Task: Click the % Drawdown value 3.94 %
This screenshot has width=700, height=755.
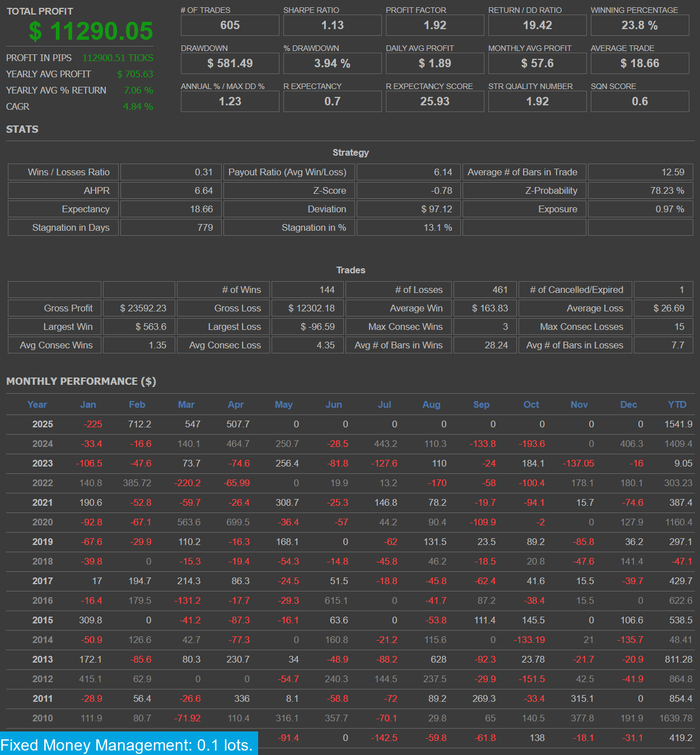Action: coord(333,63)
